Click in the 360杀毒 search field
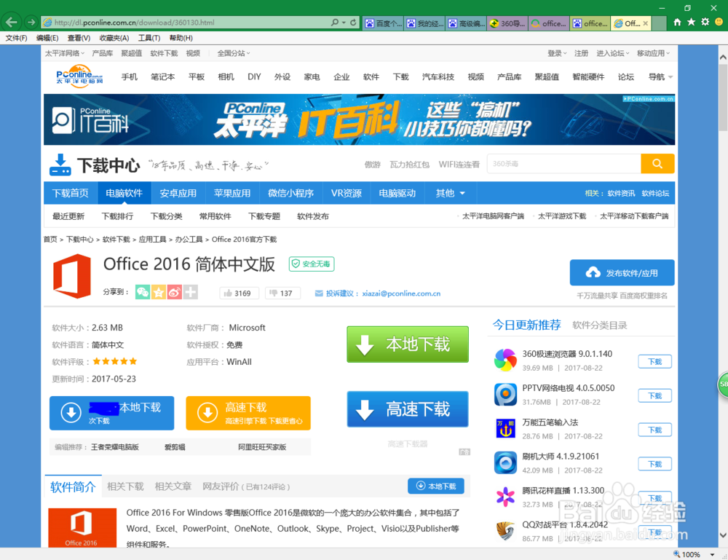Viewport: 728px width, 560px height. [564, 163]
